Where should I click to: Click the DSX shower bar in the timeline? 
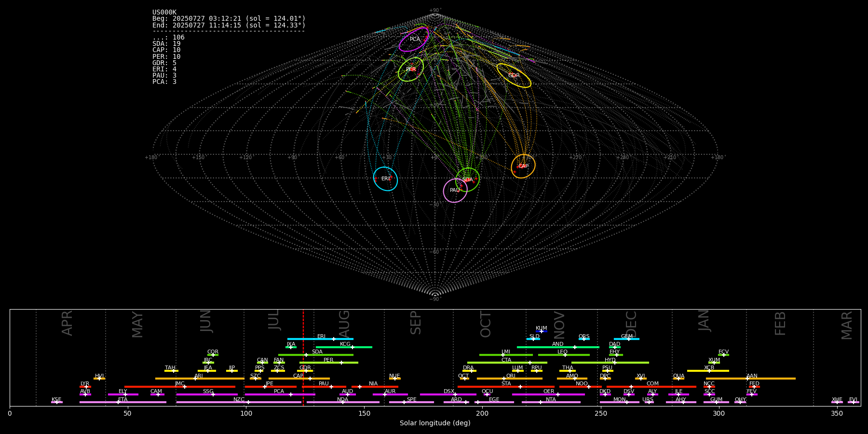(448, 394)
